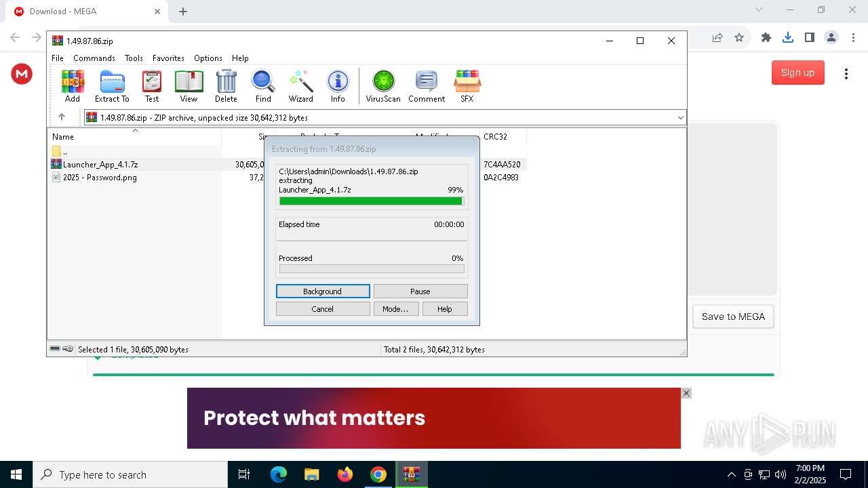Open the File menu
The height and width of the screenshot is (488, 868).
tap(58, 58)
